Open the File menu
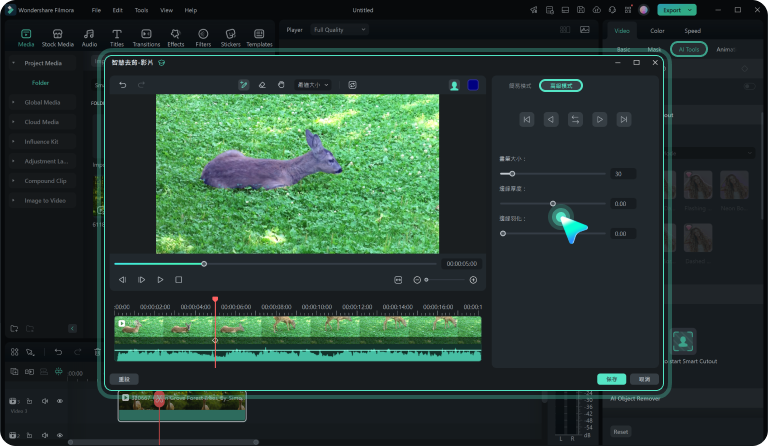The width and height of the screenshot is (768, 446). (x=96, y=10)
